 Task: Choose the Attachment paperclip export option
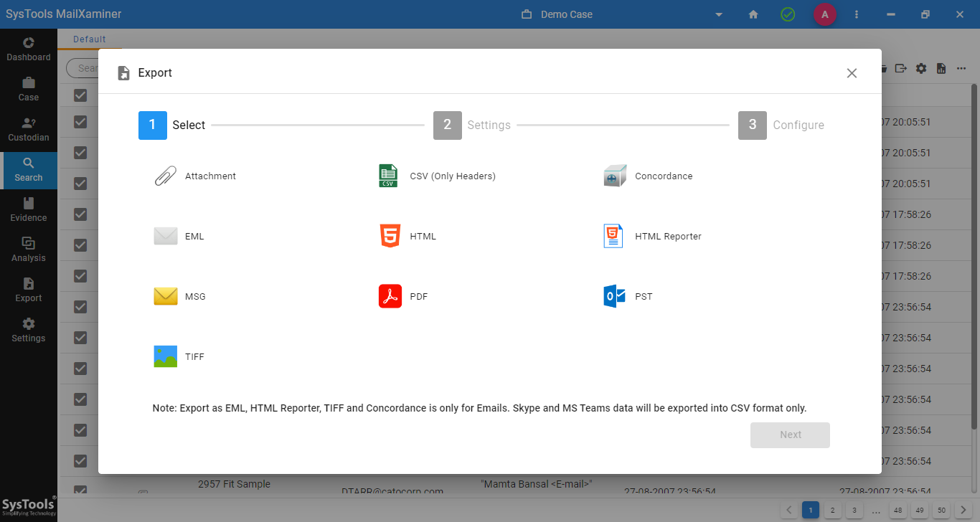pos(195,176)
